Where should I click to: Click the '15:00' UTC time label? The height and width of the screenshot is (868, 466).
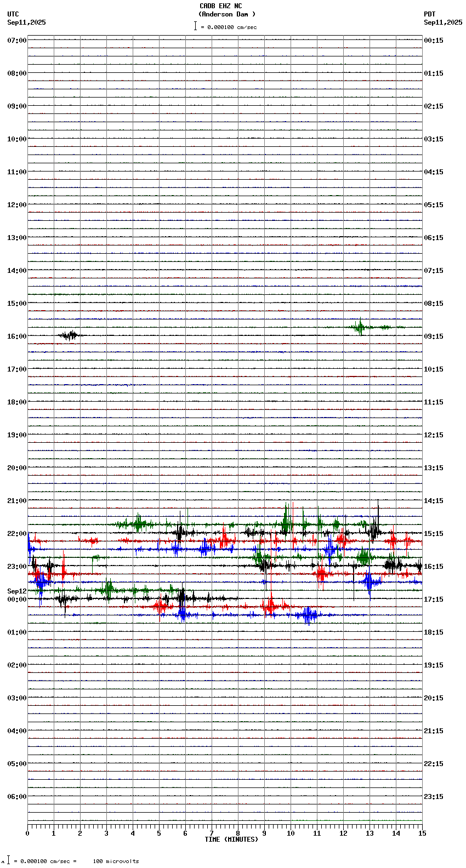(17, 304)
